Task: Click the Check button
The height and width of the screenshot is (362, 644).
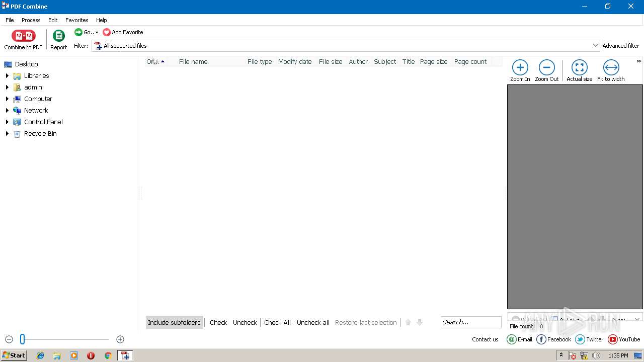Action: (x=218, y=322)
